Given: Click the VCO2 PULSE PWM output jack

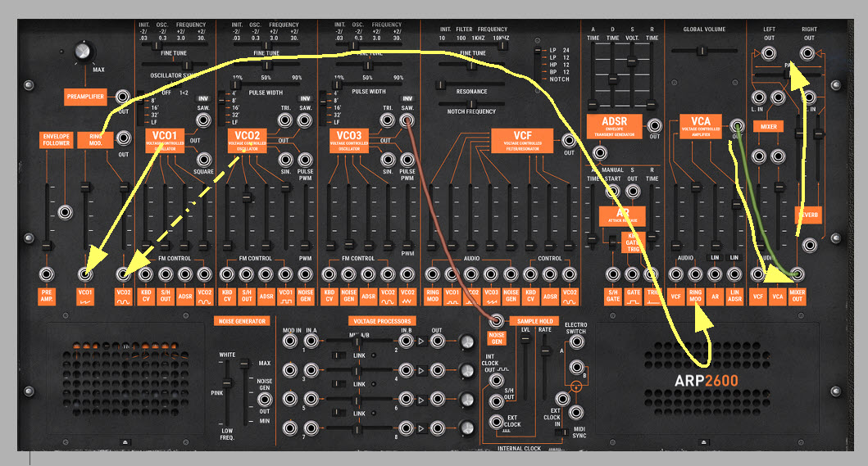Looking at the screenshot, I should (x=305, y=160).
